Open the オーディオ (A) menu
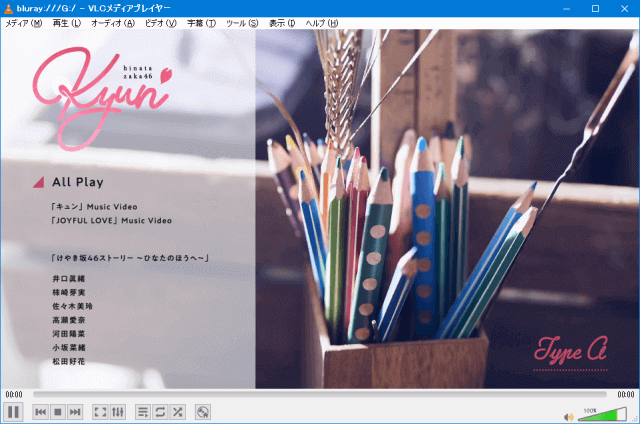Image resolution: width=640 pixels, height=424 pixels. pos(113,23)
